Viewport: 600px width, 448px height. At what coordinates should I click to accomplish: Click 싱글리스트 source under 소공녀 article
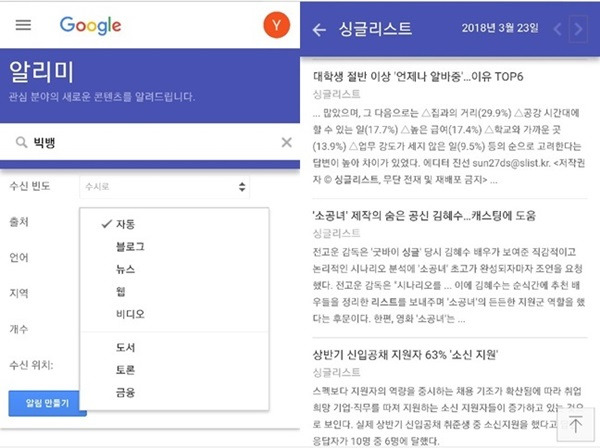pos(336,233)
